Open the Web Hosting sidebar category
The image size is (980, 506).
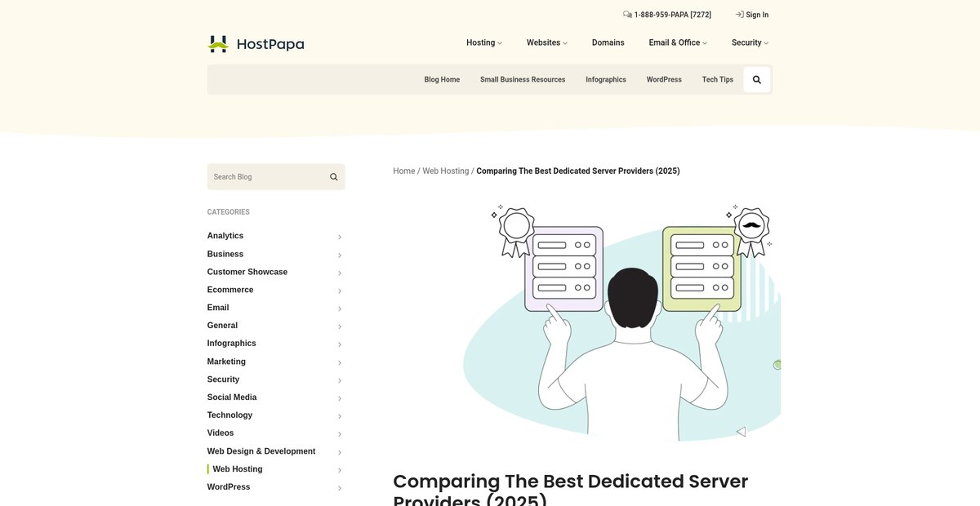coord(238,469)
